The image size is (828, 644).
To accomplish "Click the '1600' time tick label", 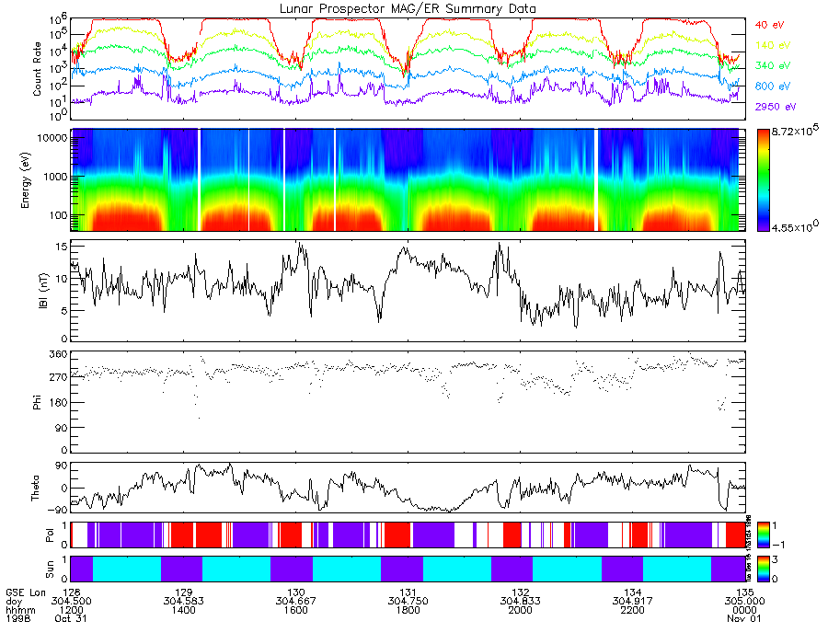I will click(295, 610).
